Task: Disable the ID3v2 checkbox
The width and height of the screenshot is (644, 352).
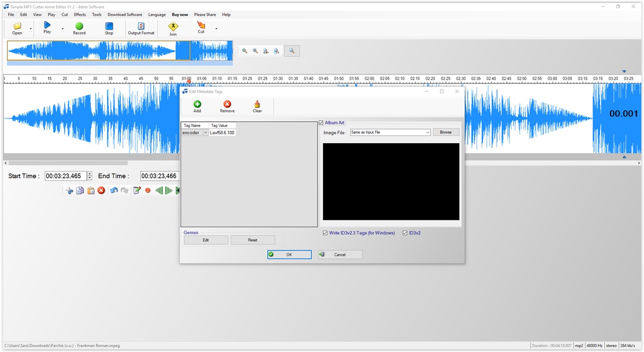Action: (405, 233)
